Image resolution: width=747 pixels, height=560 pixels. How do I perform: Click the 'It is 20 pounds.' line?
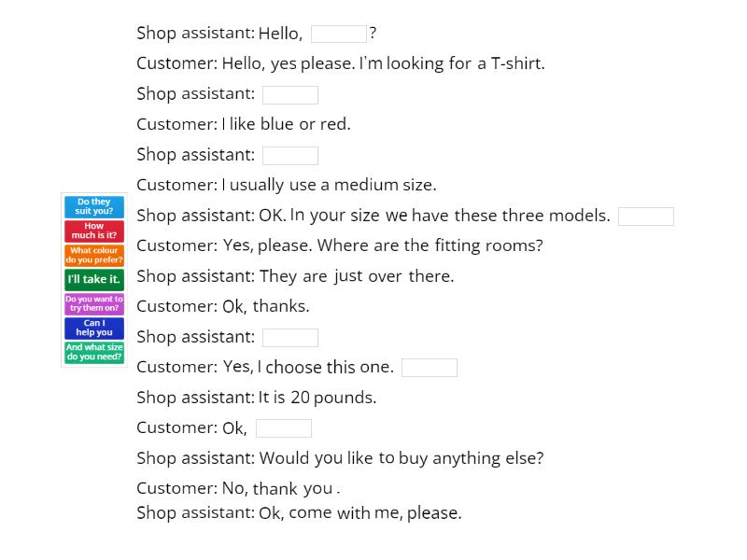pyautogui.click(x=317, y=398)
